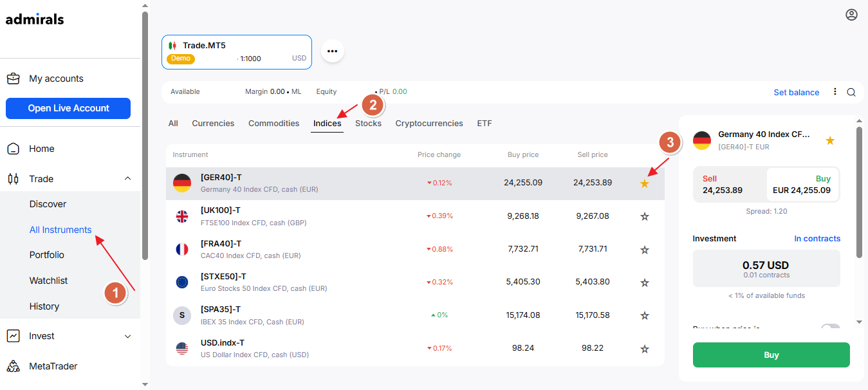Add STXE50 to watchlist via star

point(645,283)
